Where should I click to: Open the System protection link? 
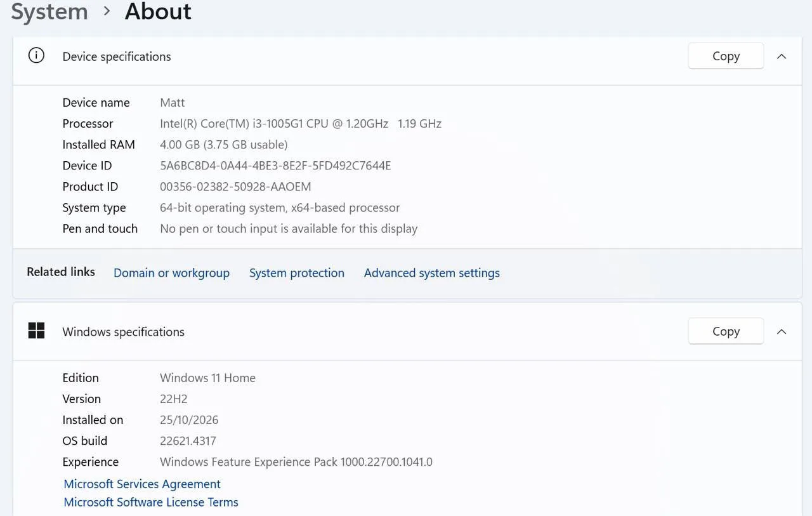coord(297,273)
